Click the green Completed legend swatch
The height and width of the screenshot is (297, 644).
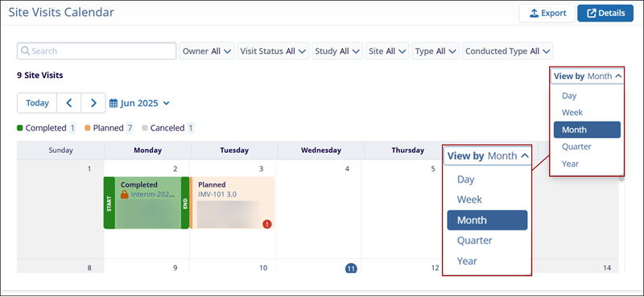[19, 128]
